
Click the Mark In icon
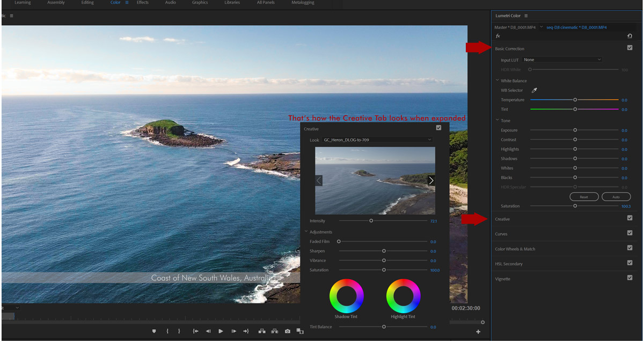167,331
